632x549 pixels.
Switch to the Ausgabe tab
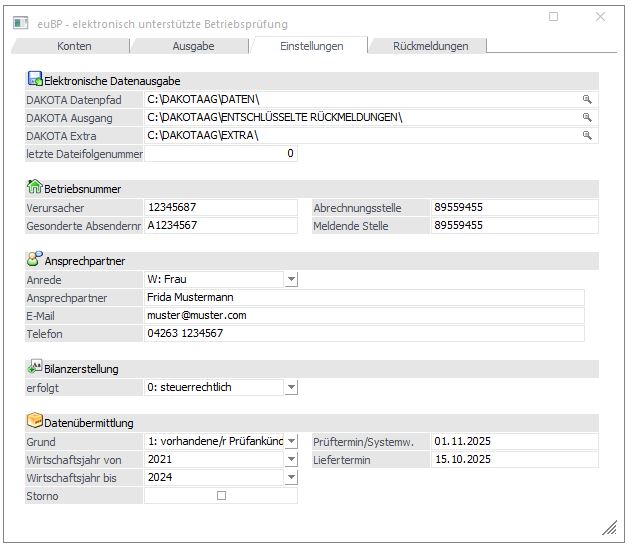(192, 46)
